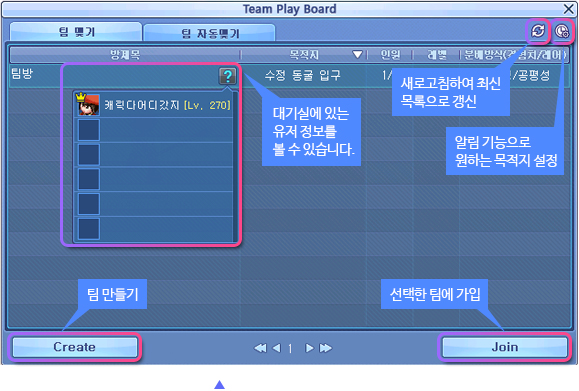Viewport: 579px width, 391px height.
Task: Go to the first page arrow
Action: point(260,348)
